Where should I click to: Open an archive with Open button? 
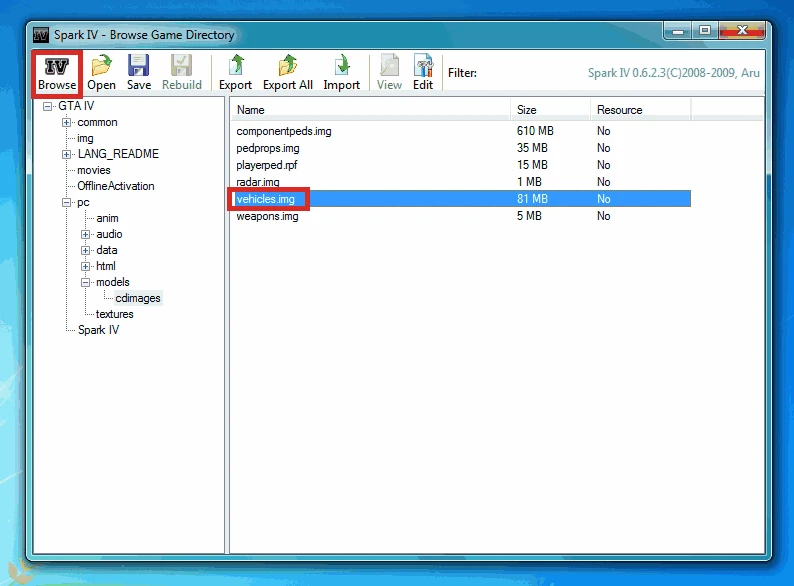coord(101,73)
